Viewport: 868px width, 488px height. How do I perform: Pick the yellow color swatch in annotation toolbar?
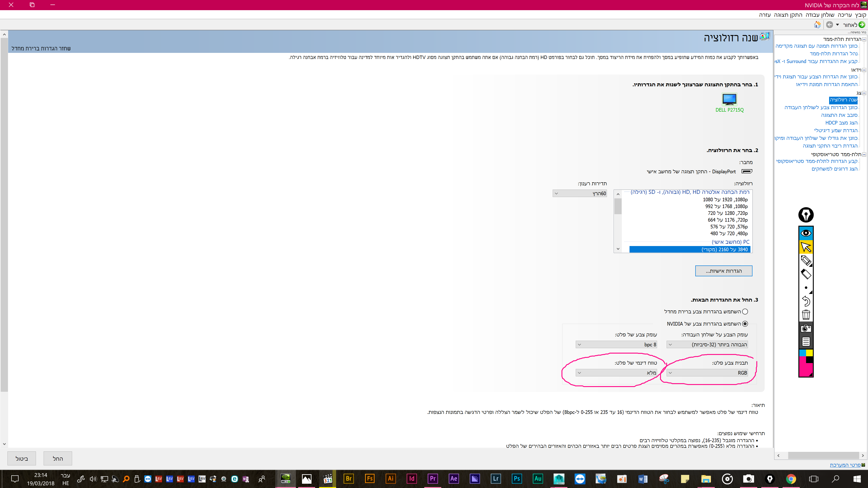809,353
